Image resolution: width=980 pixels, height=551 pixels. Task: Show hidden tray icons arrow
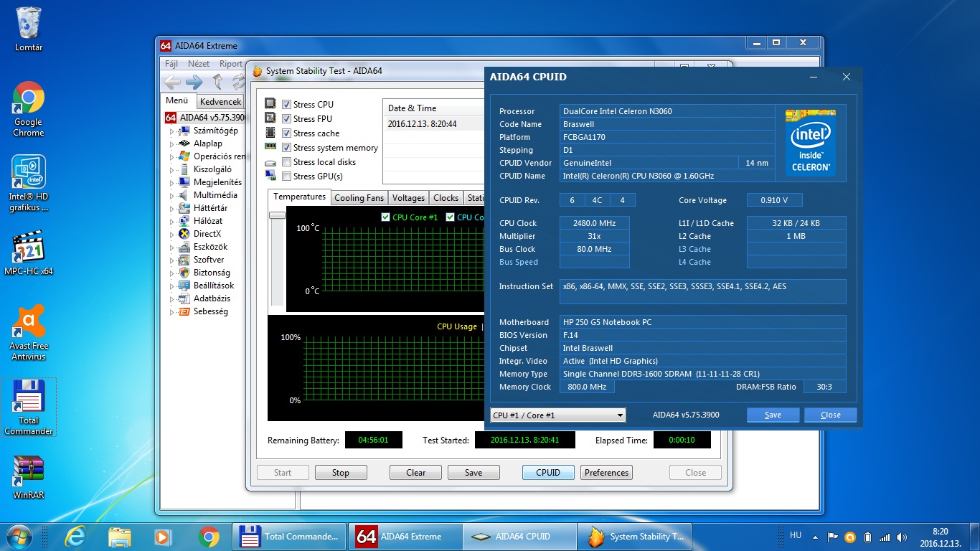(815, 537)
